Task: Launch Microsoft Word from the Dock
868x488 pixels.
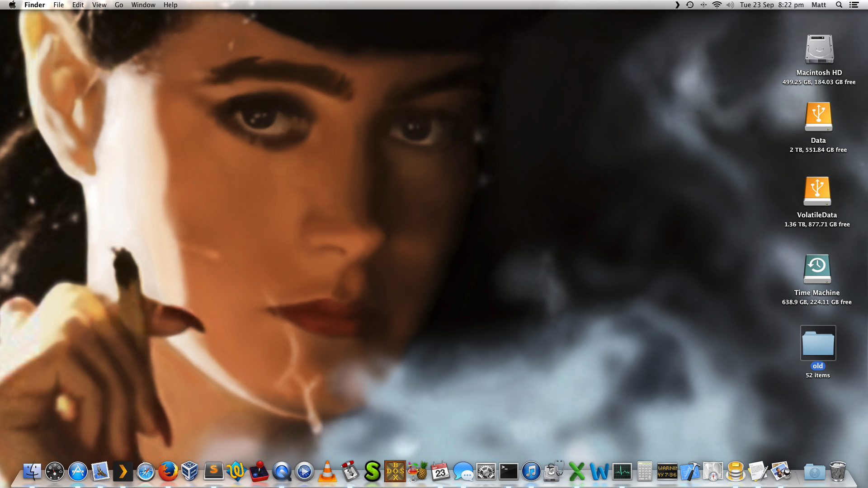Action: coord(599,472)
